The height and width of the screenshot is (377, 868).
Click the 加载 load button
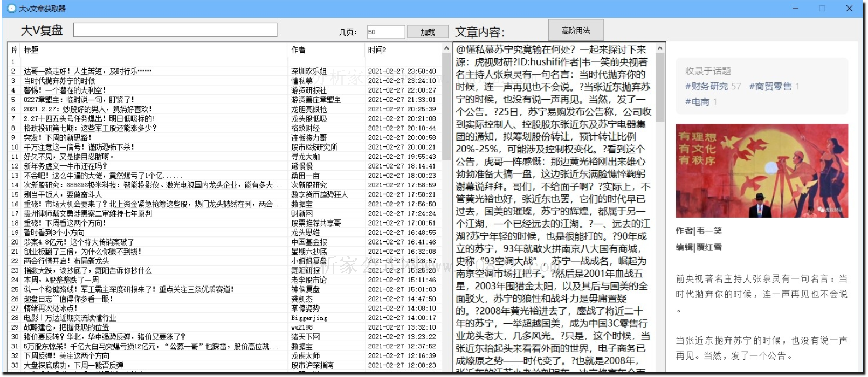[428, 32]
